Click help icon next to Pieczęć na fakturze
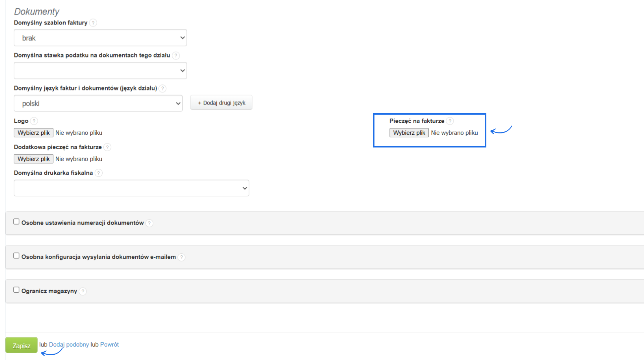This screenshot has height=362, width=644. coord(450,121)
